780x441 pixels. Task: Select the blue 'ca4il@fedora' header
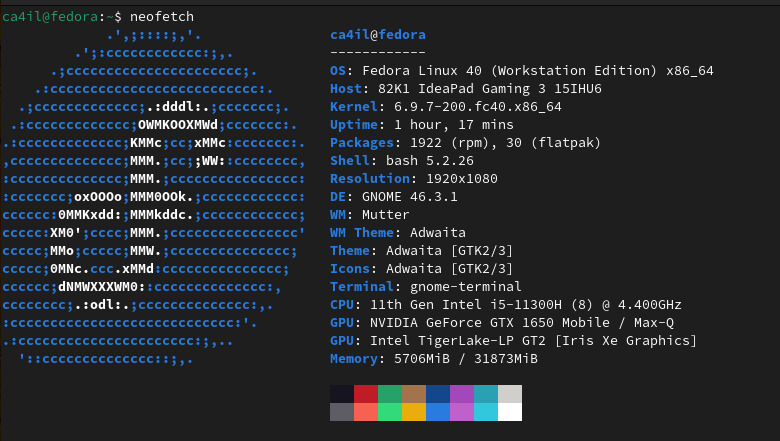coord(378,35)
